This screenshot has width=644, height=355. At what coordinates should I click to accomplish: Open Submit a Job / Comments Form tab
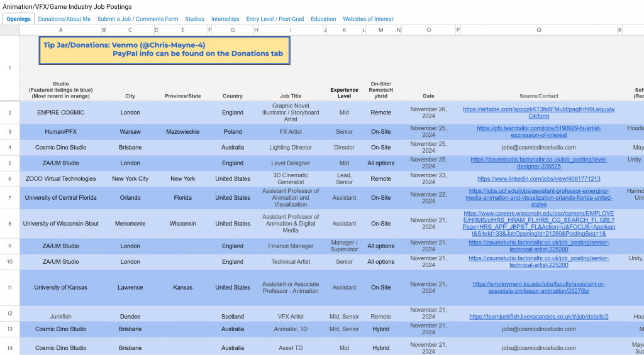point(138,19)
